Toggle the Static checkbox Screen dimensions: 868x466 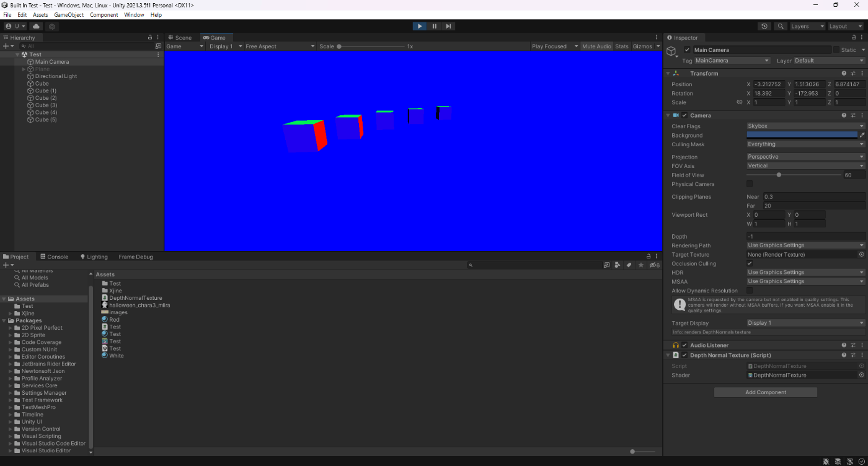[x=836, y=50]
